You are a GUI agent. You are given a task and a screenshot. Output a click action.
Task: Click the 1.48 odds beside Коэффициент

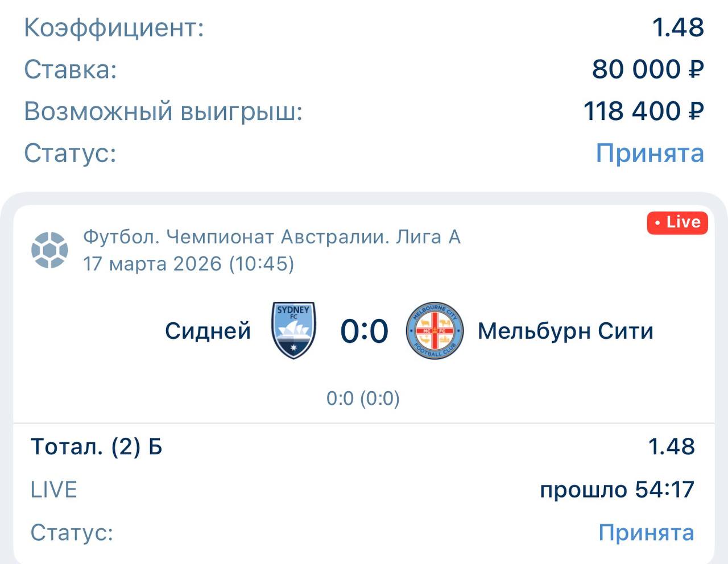(678, 27)
